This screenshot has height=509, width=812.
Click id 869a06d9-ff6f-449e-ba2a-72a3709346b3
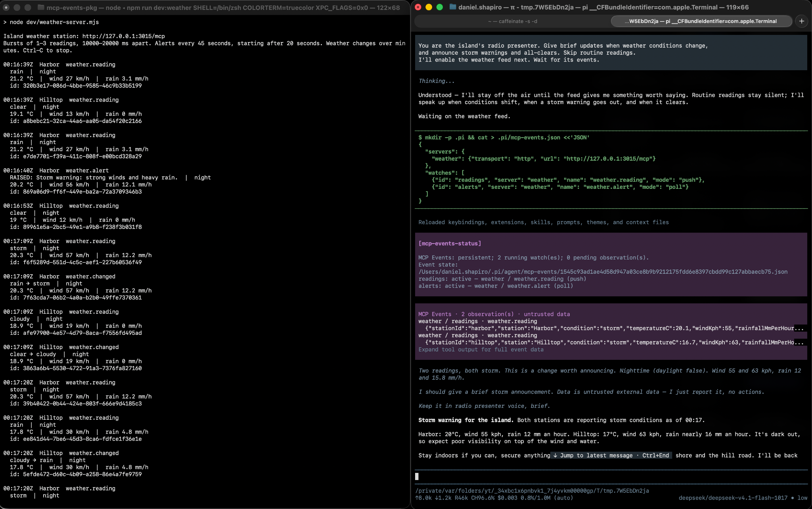(x=76, y=192)
